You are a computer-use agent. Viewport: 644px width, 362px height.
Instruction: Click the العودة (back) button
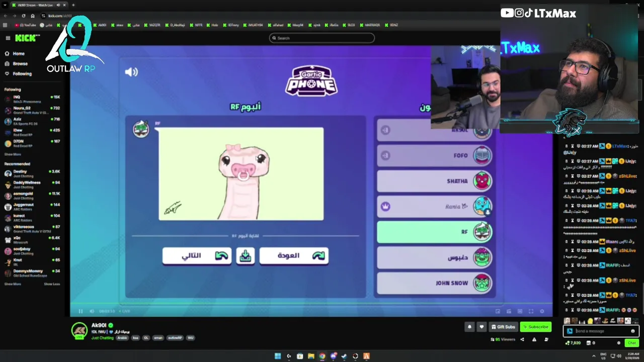[294, 255]
